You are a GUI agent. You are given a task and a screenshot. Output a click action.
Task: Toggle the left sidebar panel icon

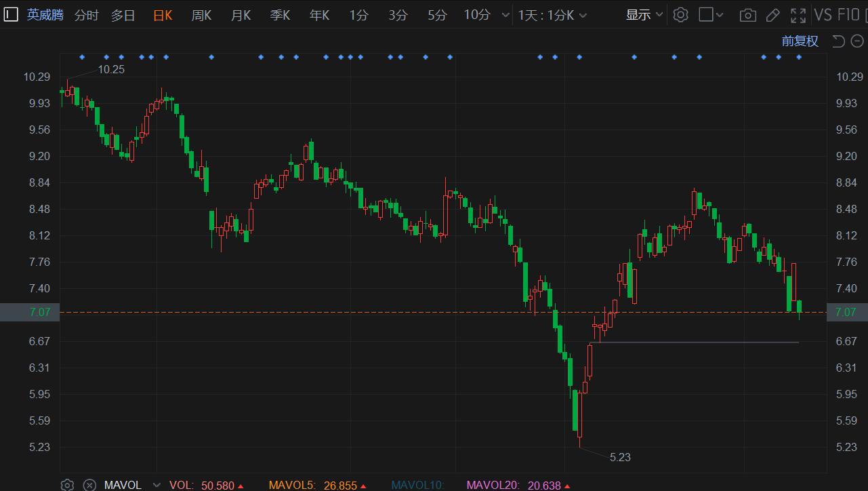10,15
